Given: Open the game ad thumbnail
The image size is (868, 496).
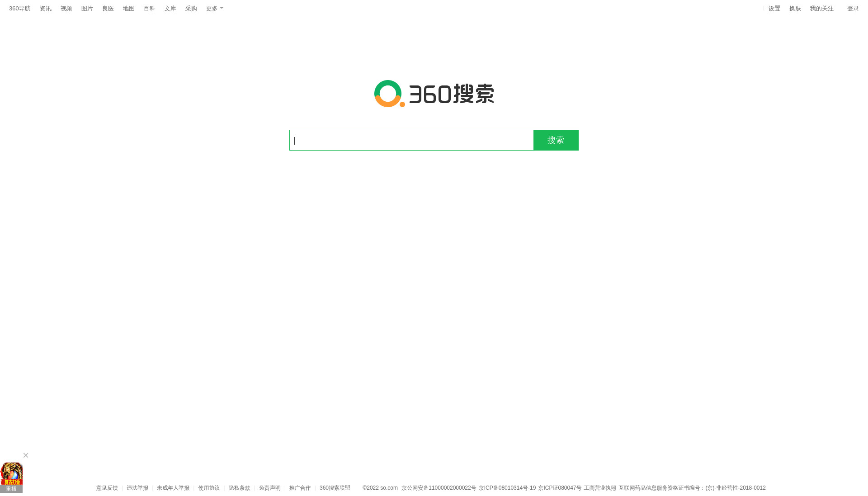Looking at the screenshot, I should coord(11,473).
